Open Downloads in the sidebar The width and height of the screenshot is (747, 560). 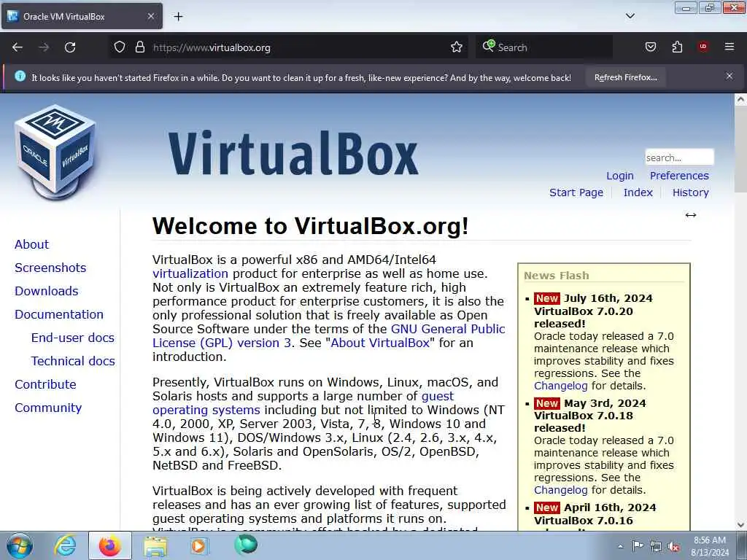pos(46,291)
